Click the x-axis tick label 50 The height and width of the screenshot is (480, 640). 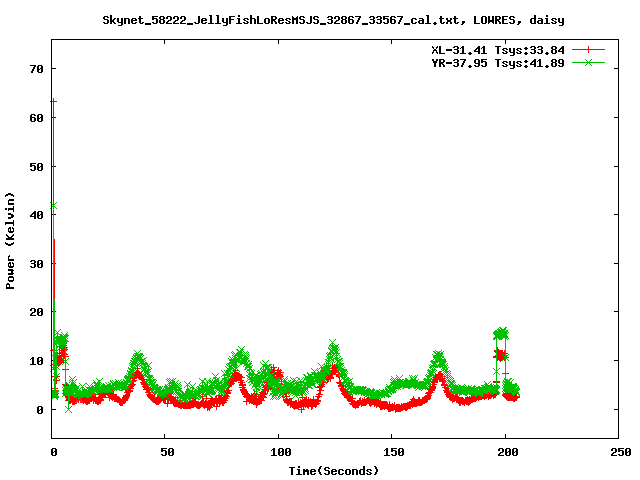pos(167,452)
